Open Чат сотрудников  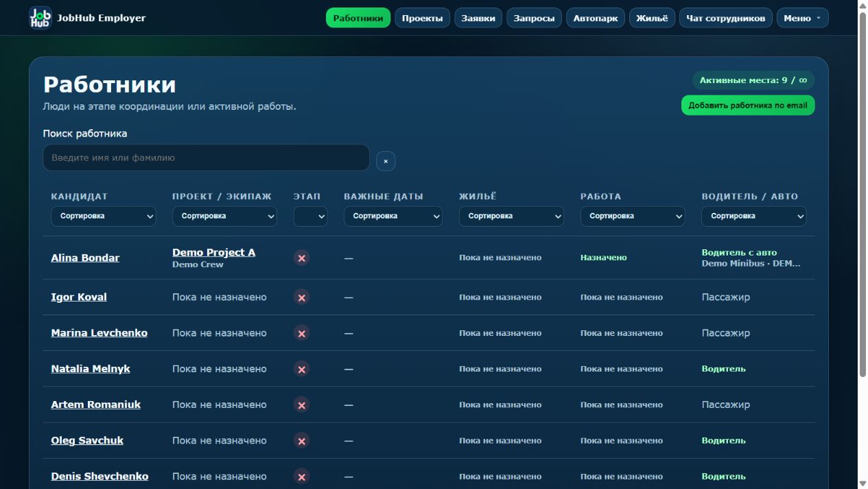click(x=726, y=18)
